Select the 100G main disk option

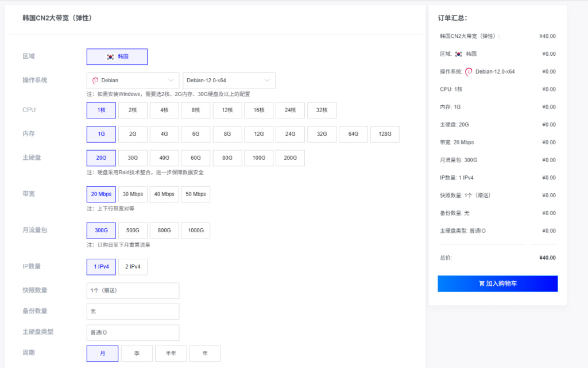[258, 158]
